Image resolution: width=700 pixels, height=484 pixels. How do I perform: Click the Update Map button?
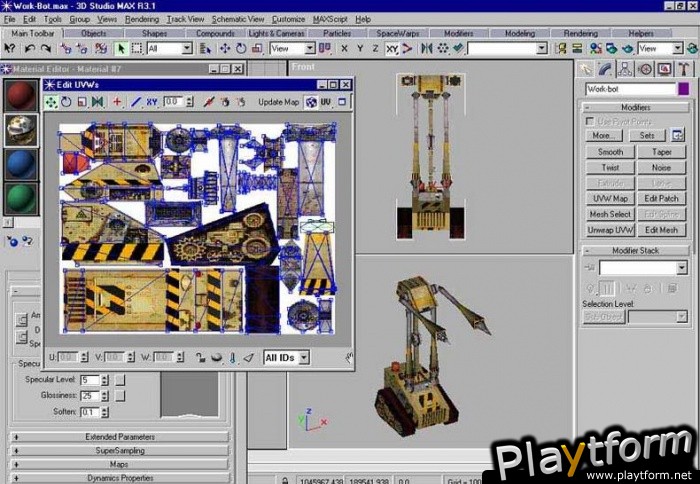click(x=279, y=102)
